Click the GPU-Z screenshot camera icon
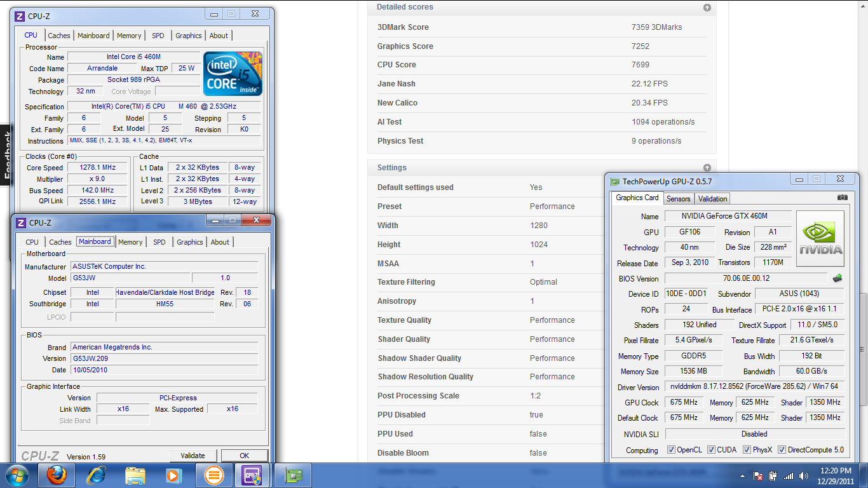Image resolution: width=868 pixels, height=488 pixels. (842, 198)
